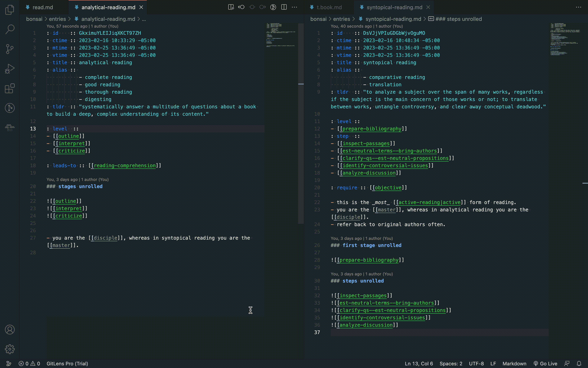Change language mode via Markdown
Image resolution: width=588 pixels, height=368 pixels.
pyautogui.click(x=514, y=364)
